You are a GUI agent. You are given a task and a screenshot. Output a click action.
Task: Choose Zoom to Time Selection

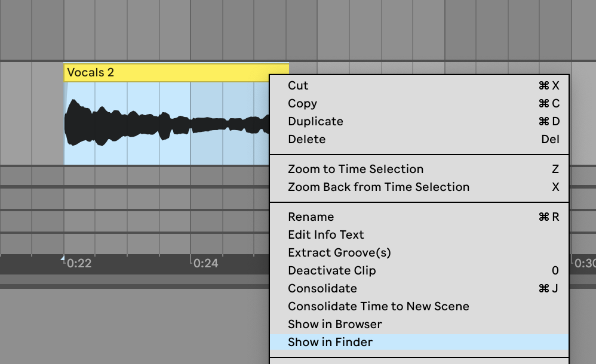pyautogui.click(x=355, y=169)
